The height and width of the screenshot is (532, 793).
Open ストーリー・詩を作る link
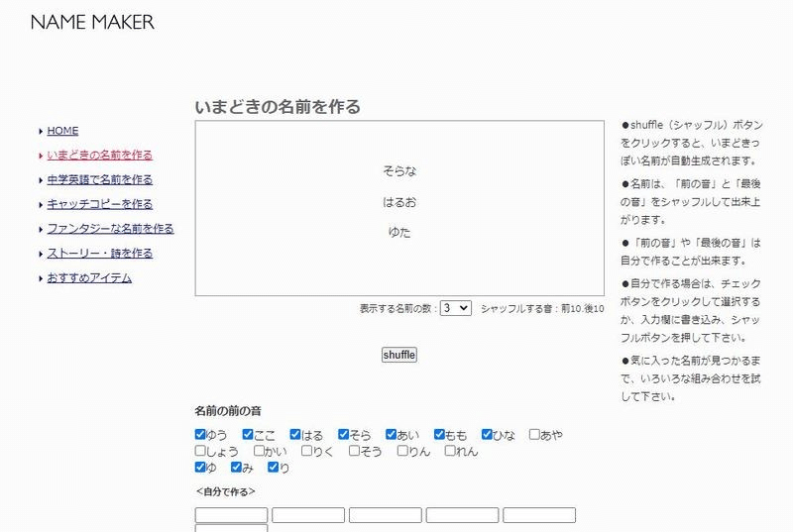(x=100, y=253)
